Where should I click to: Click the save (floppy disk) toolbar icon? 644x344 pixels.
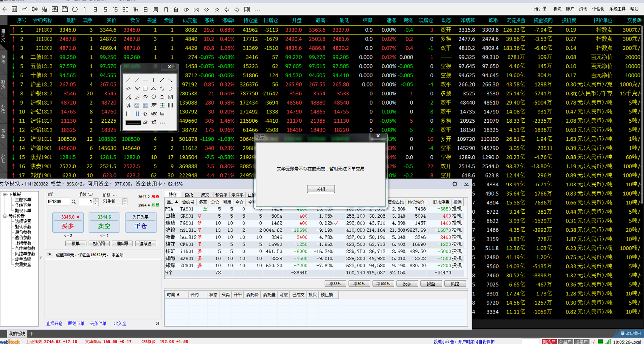[x=65, y=9]
